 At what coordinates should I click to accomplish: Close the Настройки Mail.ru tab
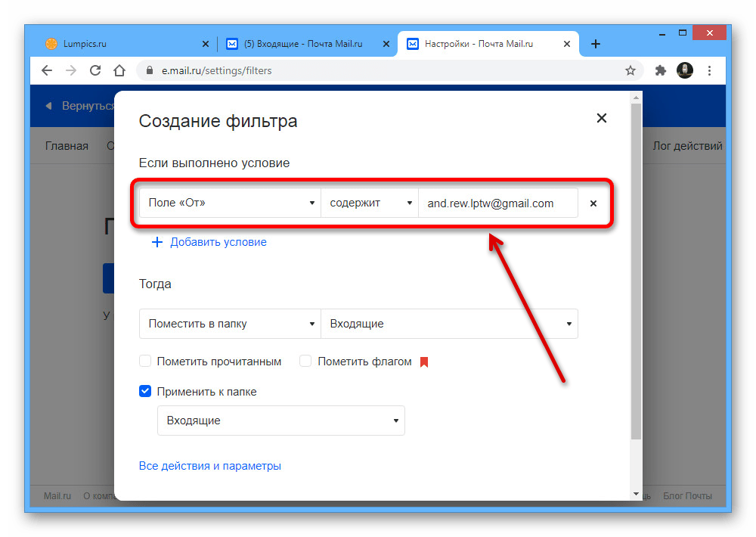click(567, 44)
